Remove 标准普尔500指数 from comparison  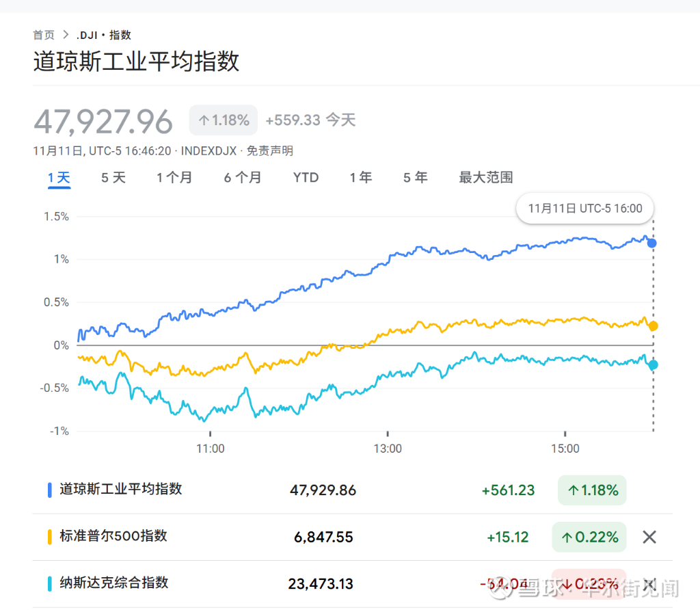coord(649,537)
